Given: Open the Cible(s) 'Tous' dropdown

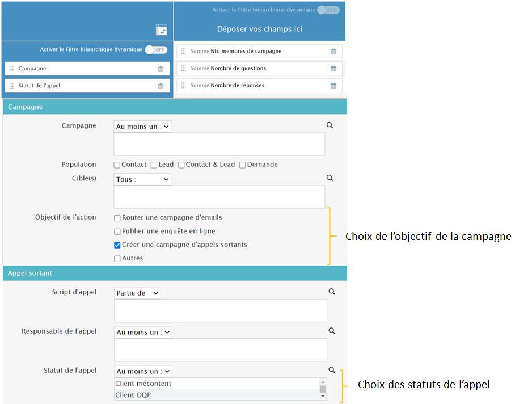Looking at the screenshot, I should coord(142,179).
